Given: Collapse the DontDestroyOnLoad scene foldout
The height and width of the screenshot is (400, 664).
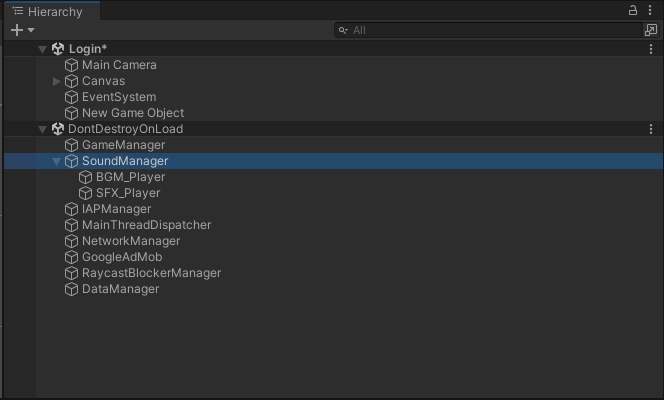Looking at the screenshot, I should 42,130.
